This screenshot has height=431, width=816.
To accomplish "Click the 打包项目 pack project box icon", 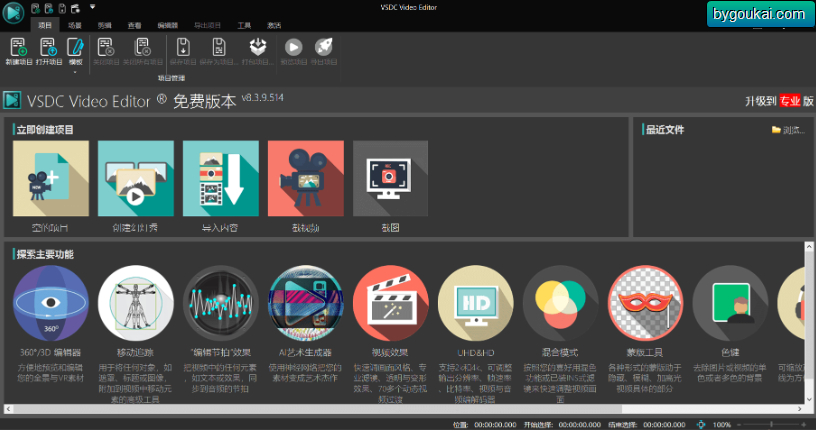I will (x=258, y=47).
